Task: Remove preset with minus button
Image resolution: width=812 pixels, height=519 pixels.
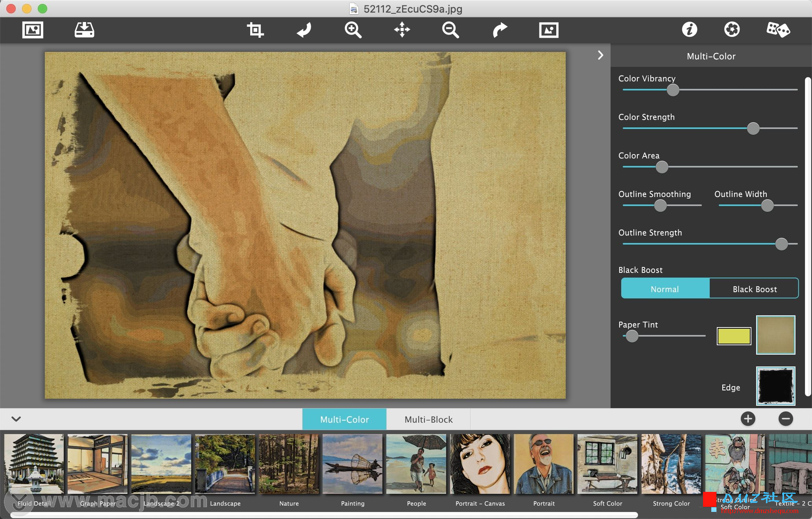Action: [x=786, y=419]
